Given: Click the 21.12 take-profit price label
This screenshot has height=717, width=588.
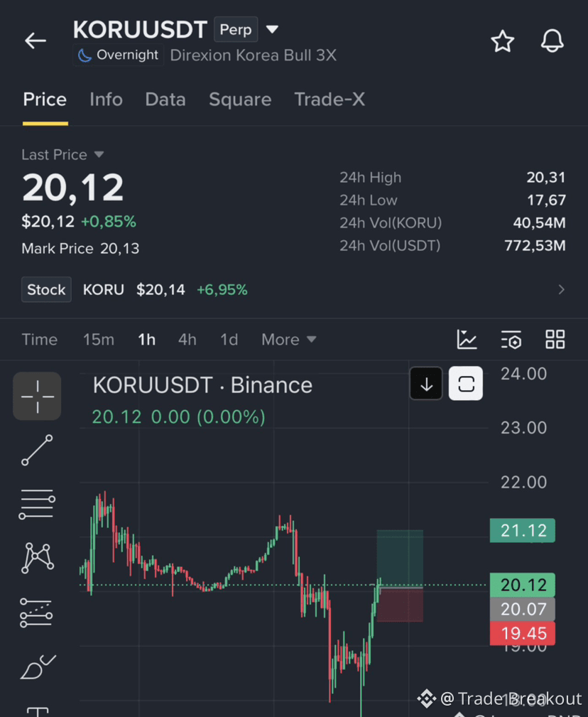Looking at the screenshot, I should point(523,530).
